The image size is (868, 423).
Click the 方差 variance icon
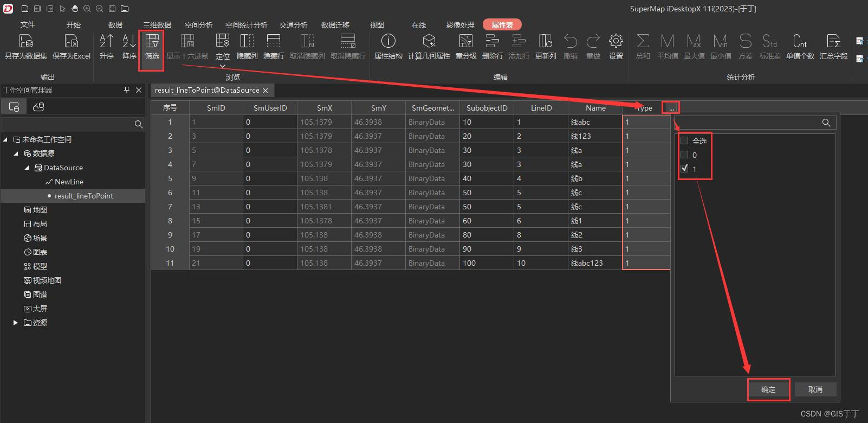746,41
